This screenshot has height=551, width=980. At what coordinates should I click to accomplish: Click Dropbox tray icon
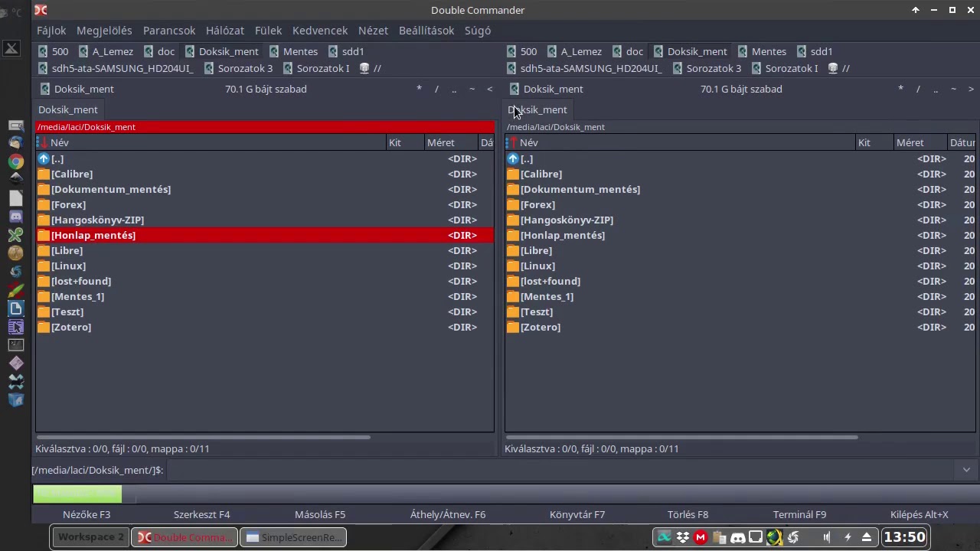[x=682, y=537]
